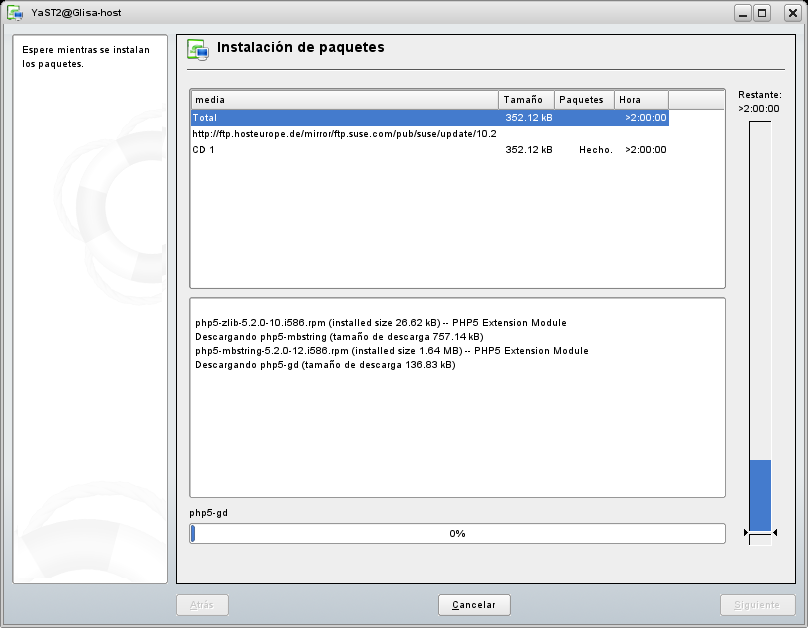Click the disabled Atrás button
Image resolution: width=808 pixels, height=628 pixels.
pyautogui.click(x=202, y=605)
